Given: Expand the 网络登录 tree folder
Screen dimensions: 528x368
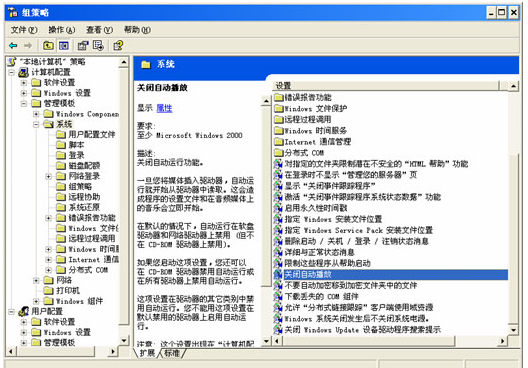Looking at the screenshot, I should pos(48,176).
